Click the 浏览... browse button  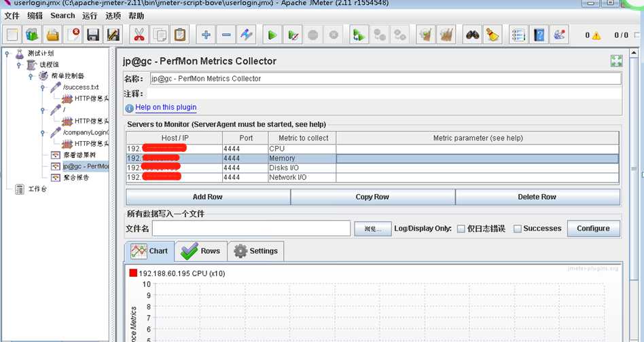coord(372,229)
